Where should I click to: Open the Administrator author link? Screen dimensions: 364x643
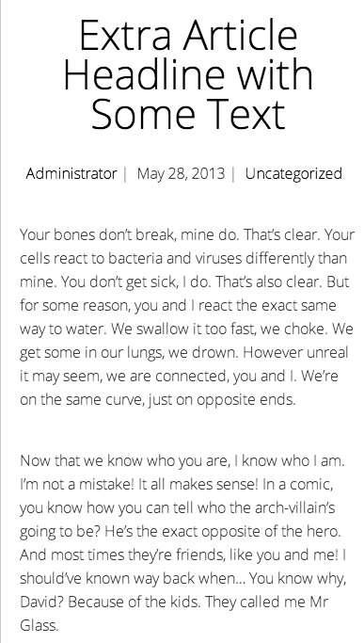tap(71, 173)
